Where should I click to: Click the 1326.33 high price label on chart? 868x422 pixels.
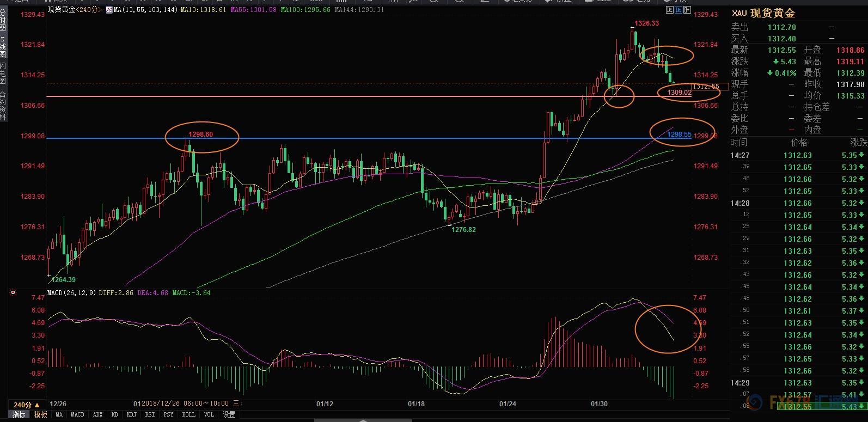pos(647,23)
